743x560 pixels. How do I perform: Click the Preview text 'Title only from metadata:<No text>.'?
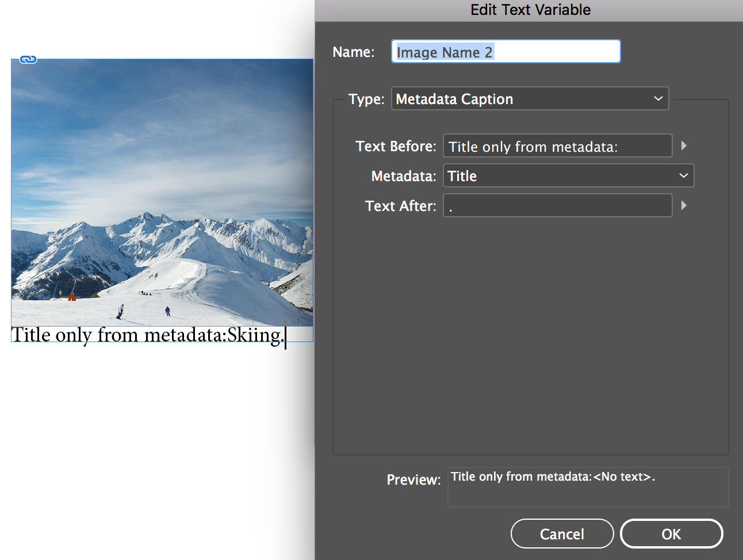(553, 477)
